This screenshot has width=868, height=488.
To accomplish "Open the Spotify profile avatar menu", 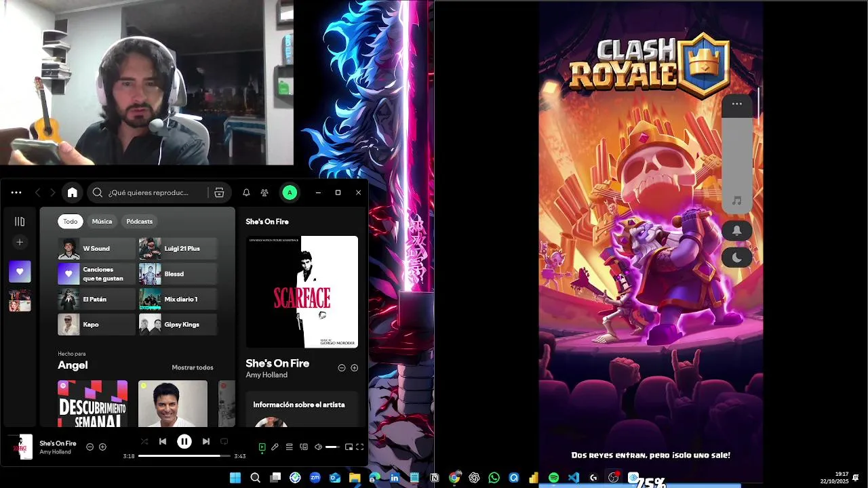I will click(290, 192).
